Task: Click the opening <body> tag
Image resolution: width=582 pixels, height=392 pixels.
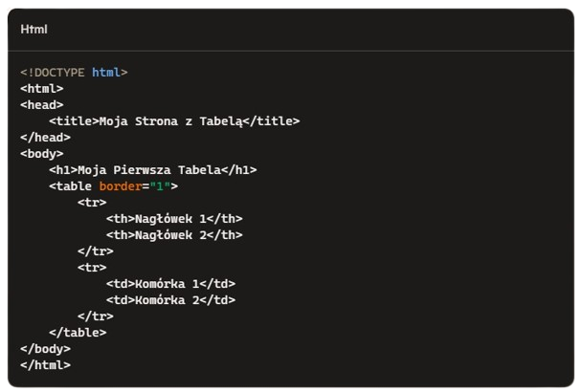Action: point(42,154)
